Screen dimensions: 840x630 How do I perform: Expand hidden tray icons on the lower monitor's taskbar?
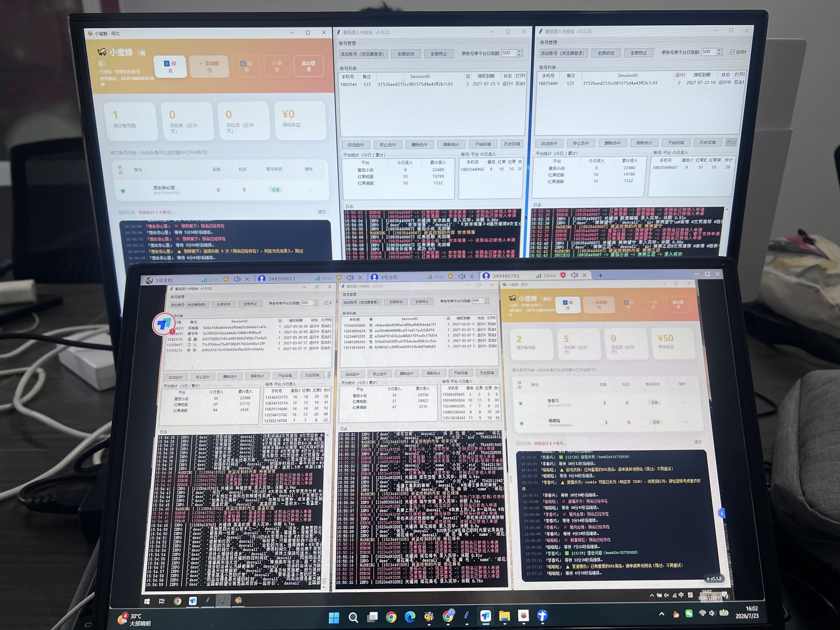(662, 614)
